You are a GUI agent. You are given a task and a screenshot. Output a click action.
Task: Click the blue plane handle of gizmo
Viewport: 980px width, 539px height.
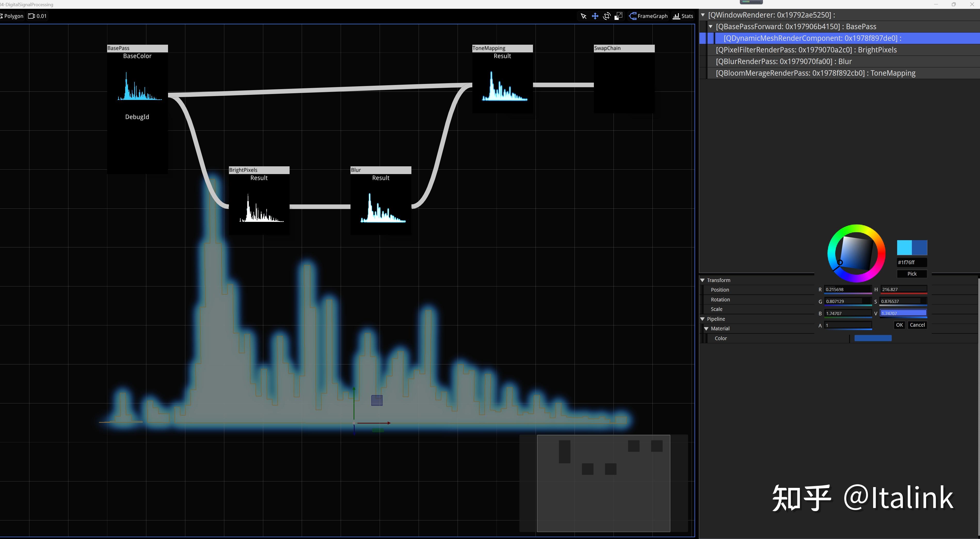[377, 400]
